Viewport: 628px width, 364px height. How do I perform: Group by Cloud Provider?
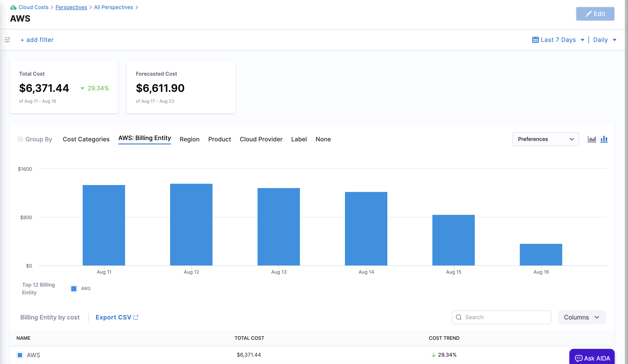tap(261, 139)
